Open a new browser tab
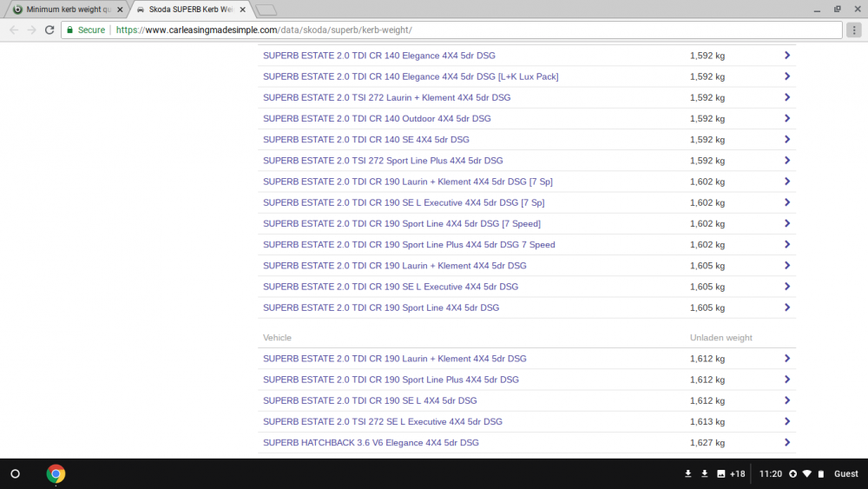This screenshot has width=868, height=489. pyautogui.click(x=266, y=10)
